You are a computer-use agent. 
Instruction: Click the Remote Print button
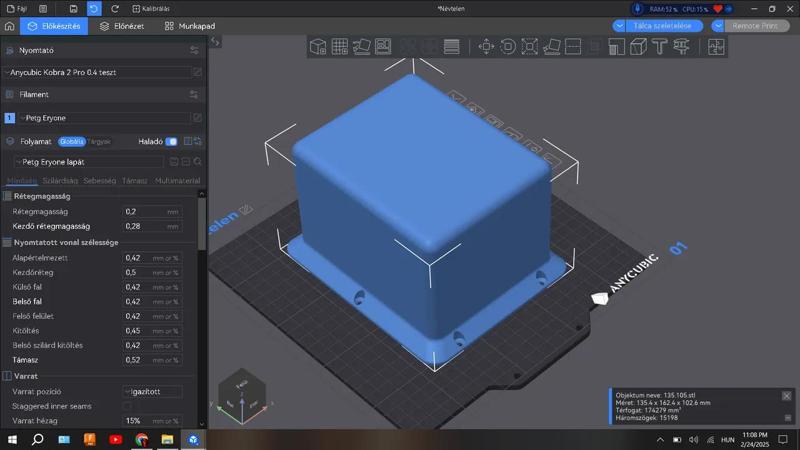755,26
